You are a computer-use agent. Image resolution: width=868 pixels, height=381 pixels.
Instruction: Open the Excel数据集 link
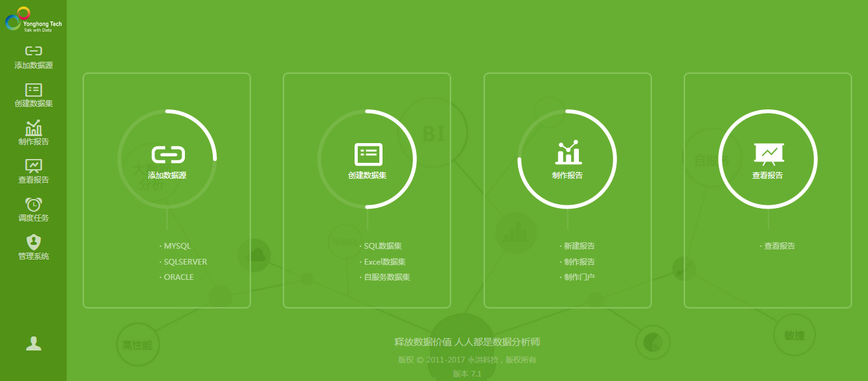384,262
